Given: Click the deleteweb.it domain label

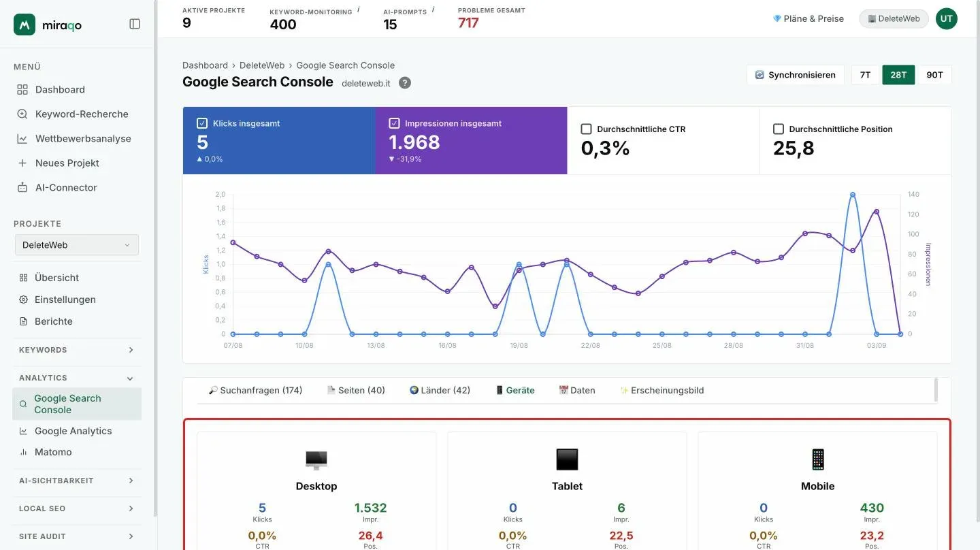Looking at the screenshot, I should (366, 83).
